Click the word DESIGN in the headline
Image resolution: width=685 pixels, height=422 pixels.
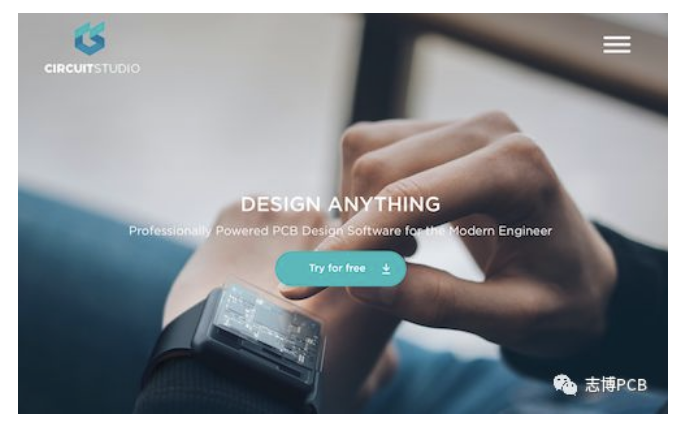point(281,204)
